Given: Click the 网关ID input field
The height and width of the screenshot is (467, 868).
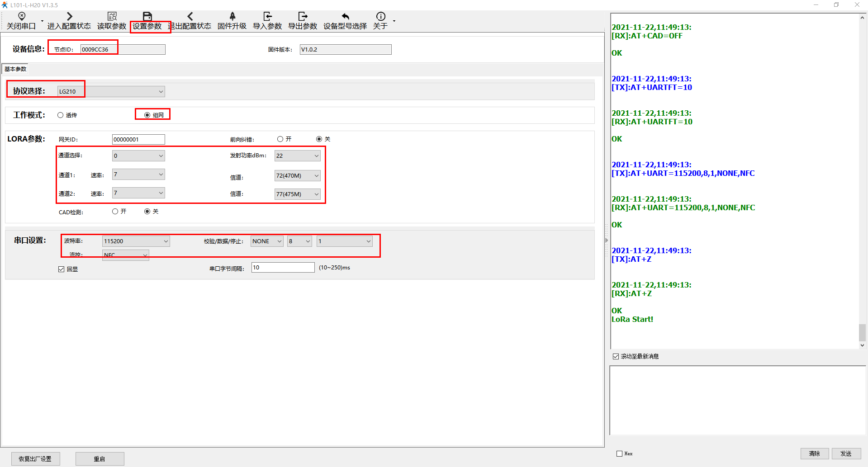Looking at the screenshot, I should [x=138, y=140].
